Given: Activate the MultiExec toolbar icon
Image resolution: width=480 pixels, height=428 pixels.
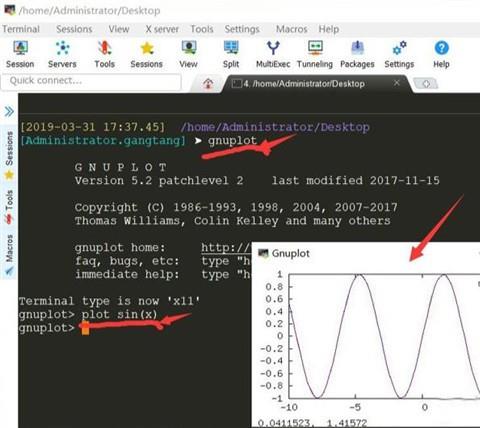Looking at the screenshot, I should coord(273,54).
